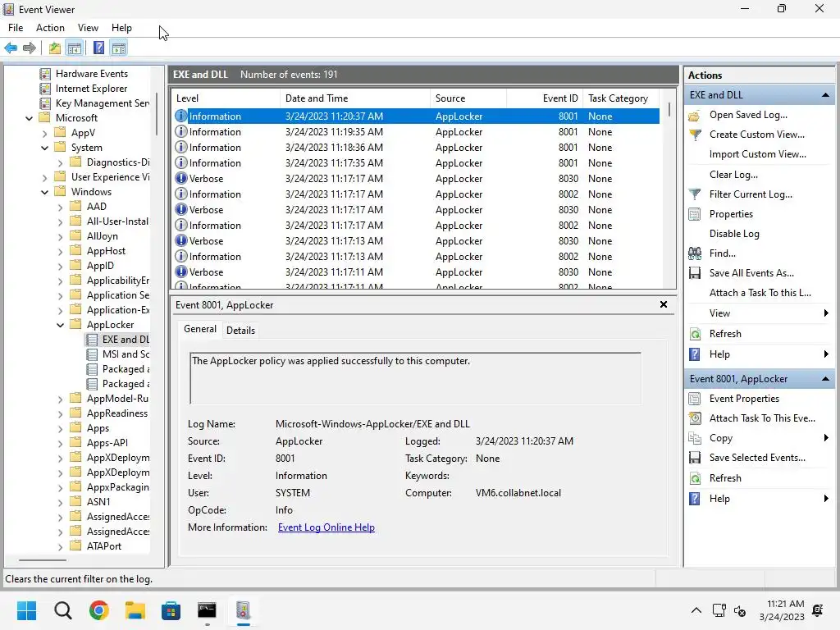Click Clear Log... action

733,175
